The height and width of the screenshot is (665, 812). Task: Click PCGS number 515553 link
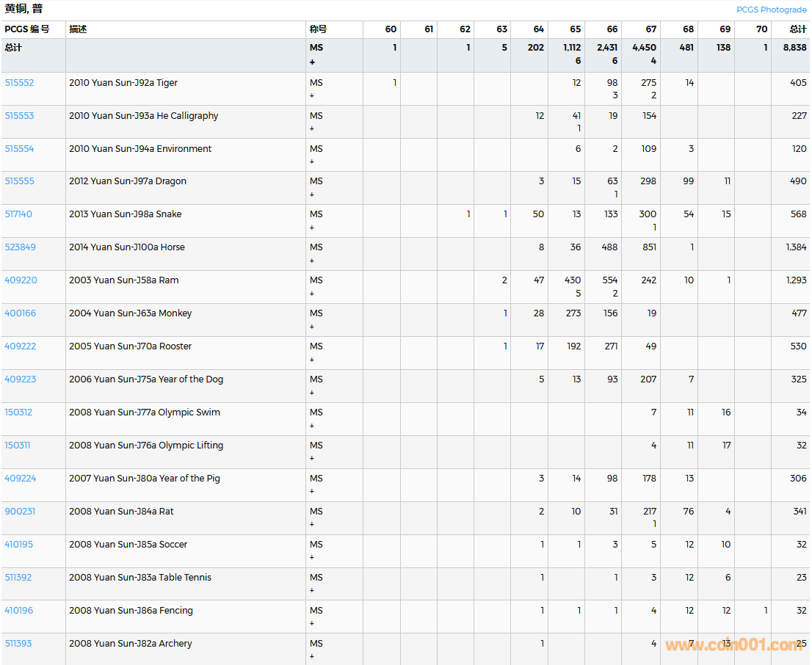[19, 116]
